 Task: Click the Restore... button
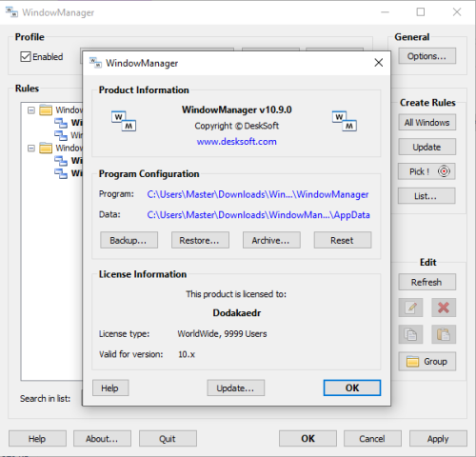click(x=200, y=240)
